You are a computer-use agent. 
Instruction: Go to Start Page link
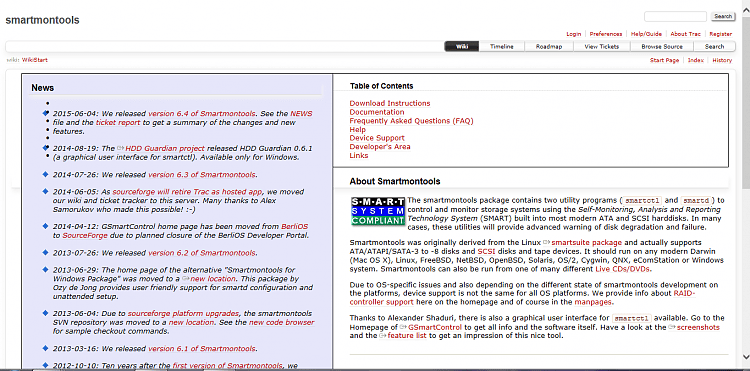tap(664, 60)
